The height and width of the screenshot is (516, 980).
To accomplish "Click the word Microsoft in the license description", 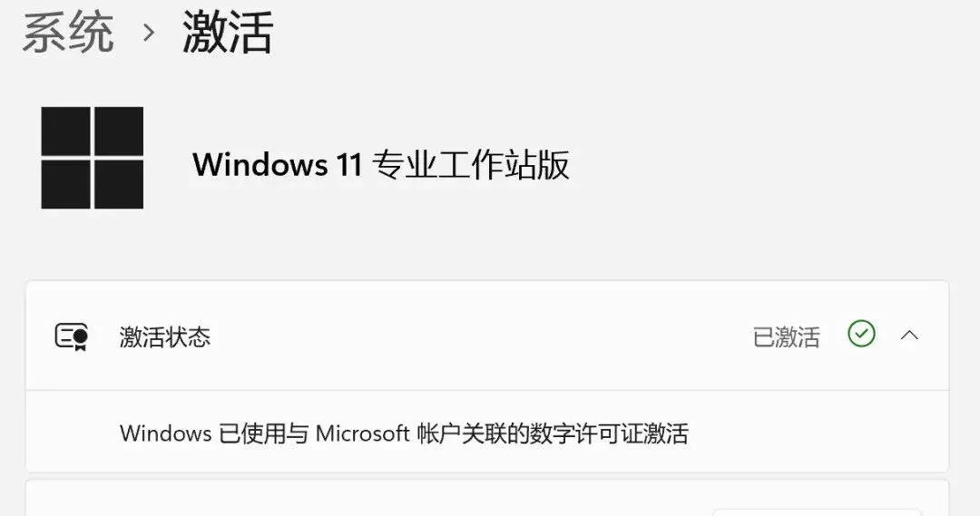I will click(x=362, y=433).
